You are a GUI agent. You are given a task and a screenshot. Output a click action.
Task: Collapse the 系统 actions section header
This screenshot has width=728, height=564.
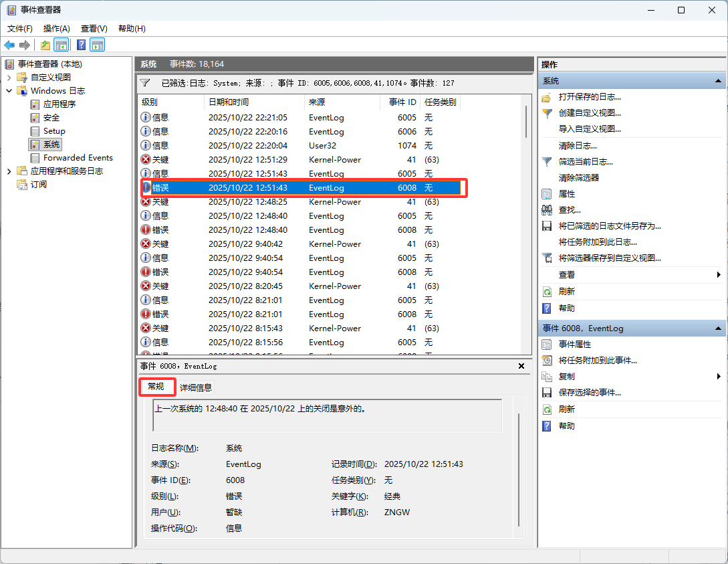pos(719,81)
